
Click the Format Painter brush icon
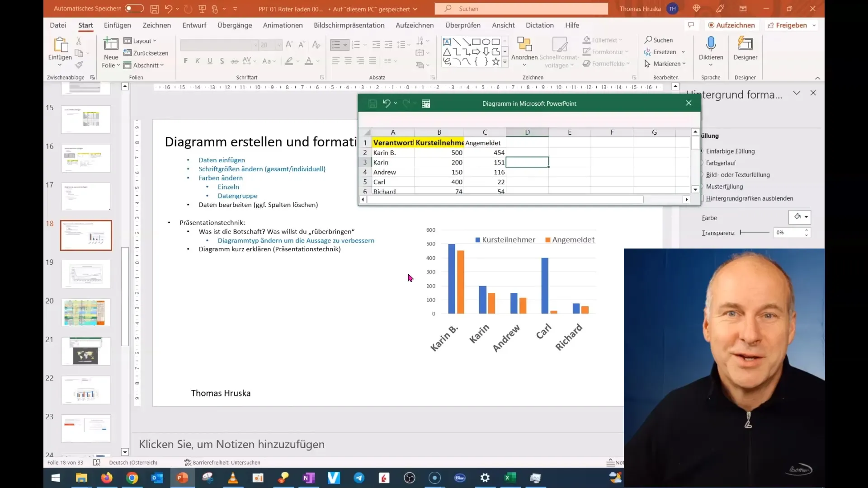tap(79, 65)
